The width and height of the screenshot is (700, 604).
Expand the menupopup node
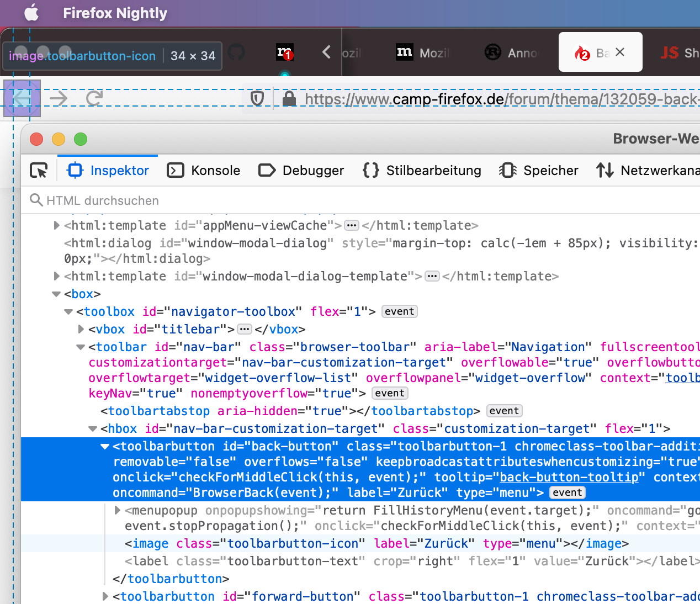(x=118, y=511)
